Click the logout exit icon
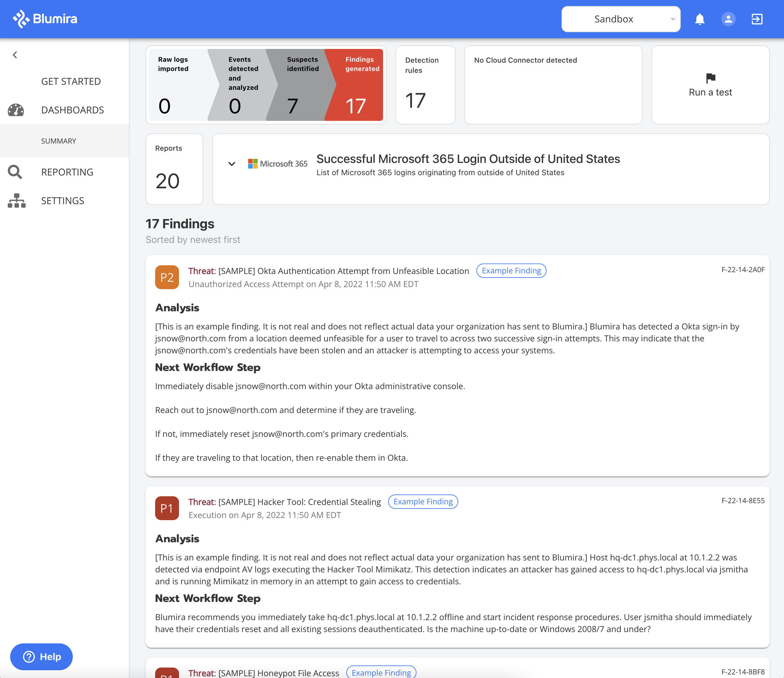The width and height of the screenshot is (784, 678). coord(757,19)
